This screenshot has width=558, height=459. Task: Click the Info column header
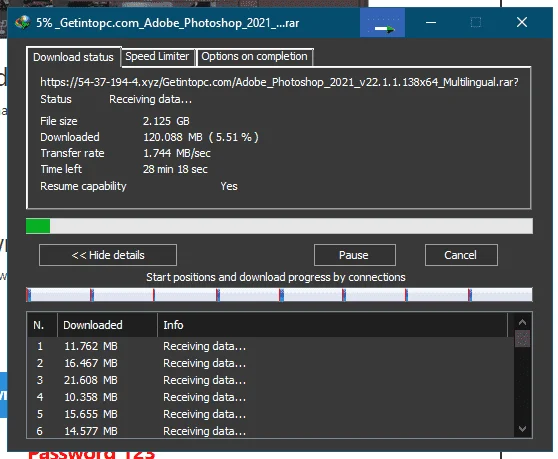click(332, 325)
